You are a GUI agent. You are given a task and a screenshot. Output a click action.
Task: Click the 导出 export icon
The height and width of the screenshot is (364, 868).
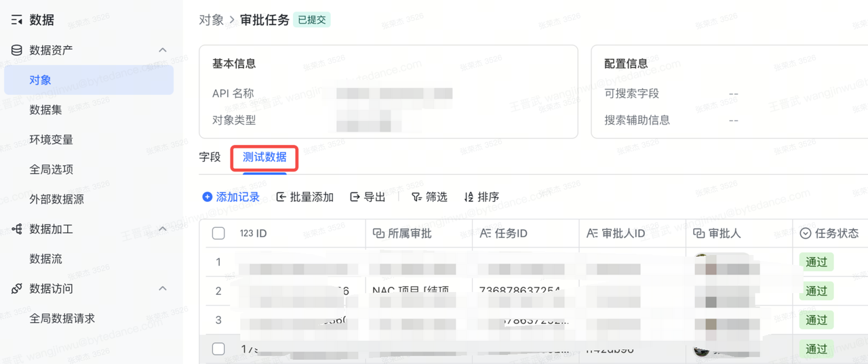pos(355,197)
